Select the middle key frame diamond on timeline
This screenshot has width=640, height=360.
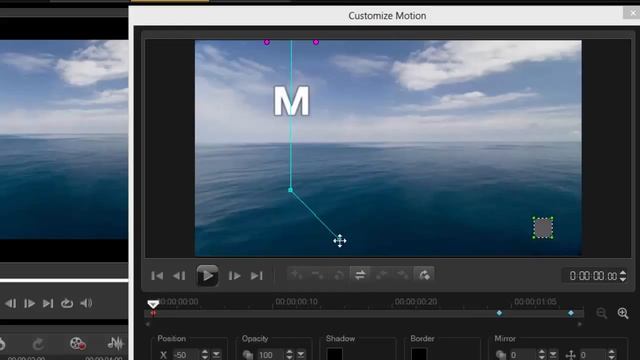point(499,313)
